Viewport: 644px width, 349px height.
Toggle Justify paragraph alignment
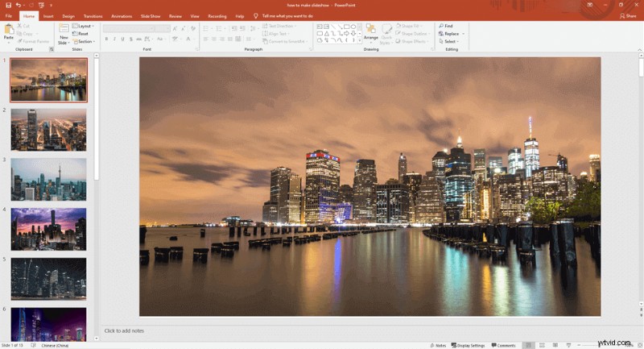pos(230,39)
